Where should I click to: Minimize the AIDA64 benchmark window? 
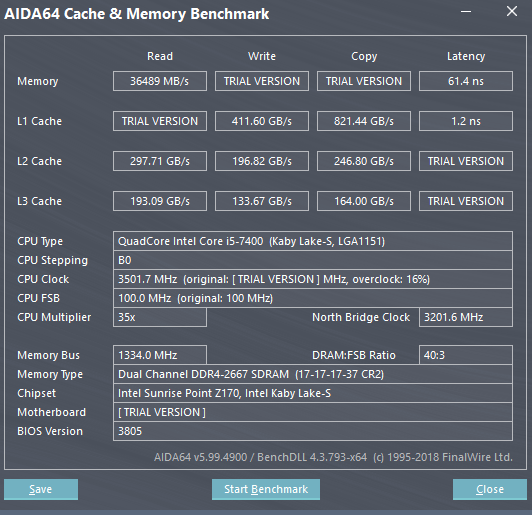click(x=466, y=12)
